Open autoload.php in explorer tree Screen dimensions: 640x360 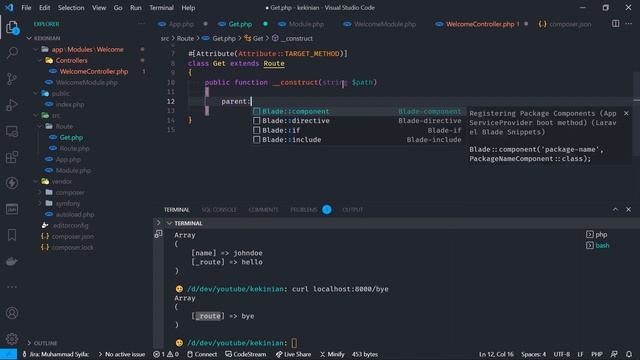click(75, 214)
